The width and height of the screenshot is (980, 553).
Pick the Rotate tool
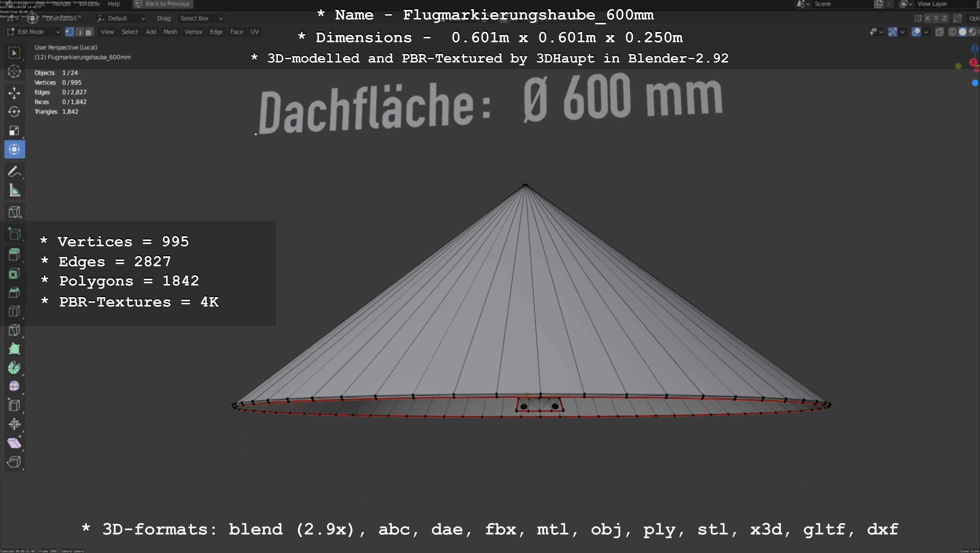click(x=14, y=112)
